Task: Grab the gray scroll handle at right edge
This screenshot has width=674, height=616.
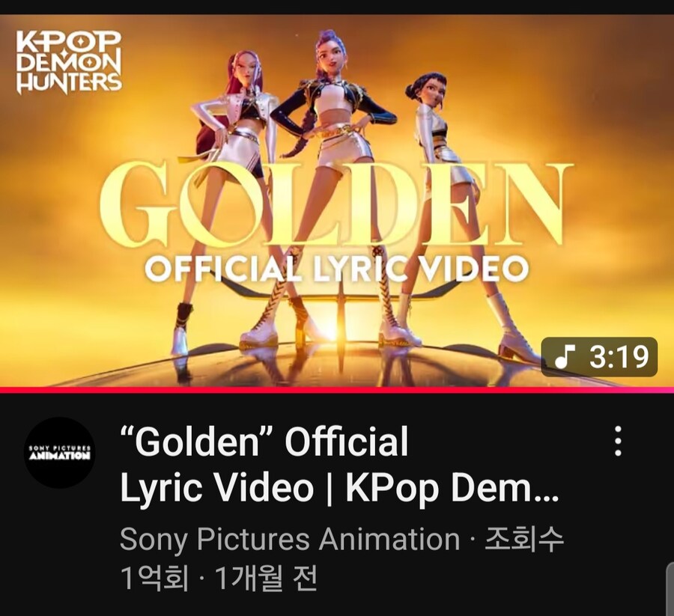Action: [x=670, y=588]
